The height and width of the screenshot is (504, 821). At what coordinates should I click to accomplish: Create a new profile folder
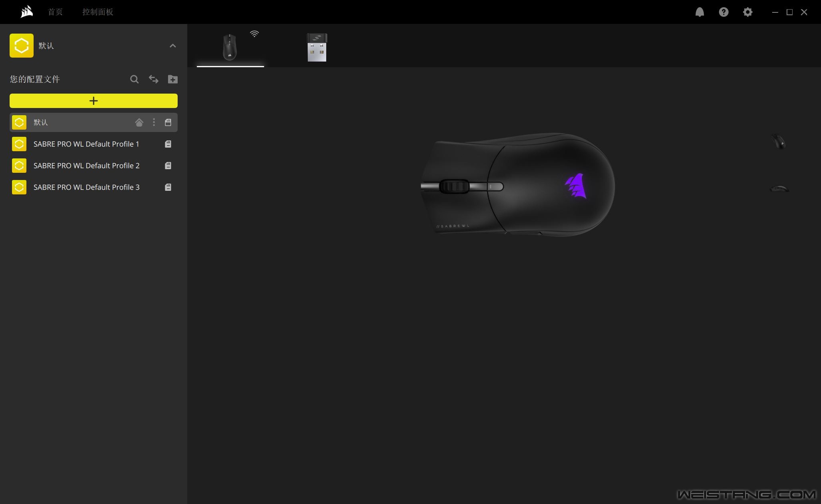pyautogui.click(x=173, y=79)
